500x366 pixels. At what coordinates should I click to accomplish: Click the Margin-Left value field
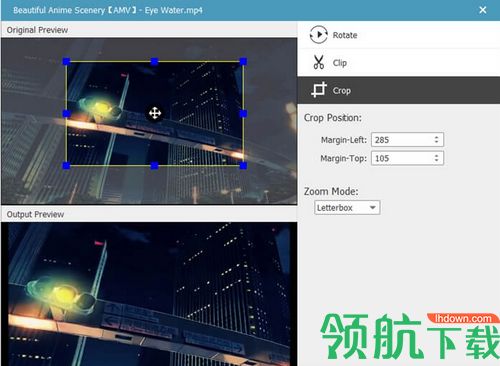(x=407, y=140)
